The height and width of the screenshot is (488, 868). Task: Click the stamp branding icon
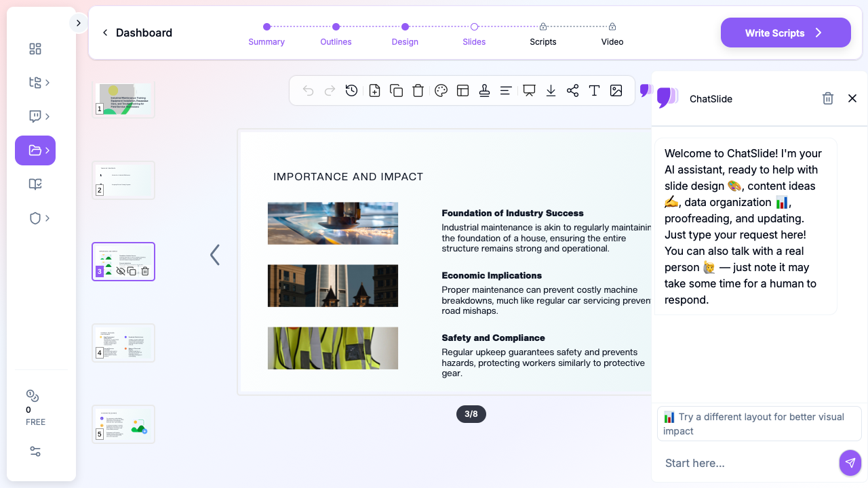[484, 91]
